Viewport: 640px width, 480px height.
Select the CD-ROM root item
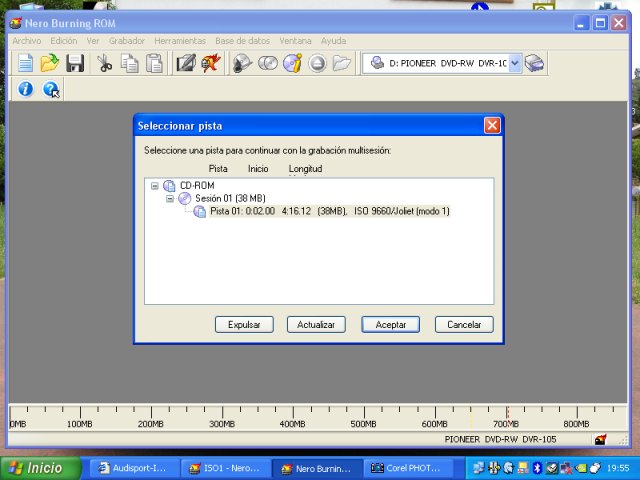click(197, 186)
